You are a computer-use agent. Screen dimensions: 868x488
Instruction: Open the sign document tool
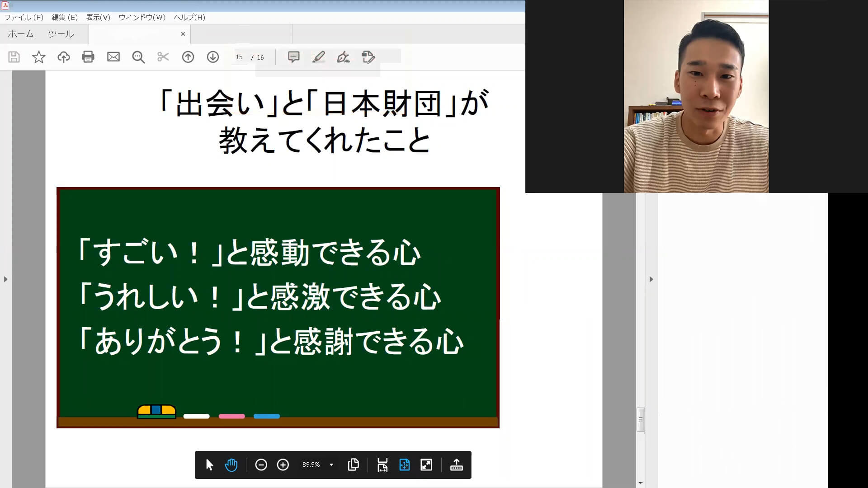(x=343, y=57)
